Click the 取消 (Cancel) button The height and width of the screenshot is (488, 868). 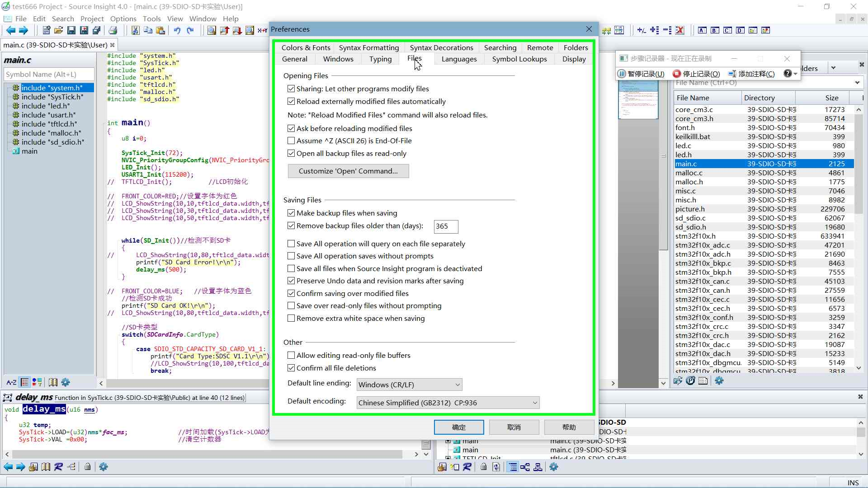pos(514,427)
